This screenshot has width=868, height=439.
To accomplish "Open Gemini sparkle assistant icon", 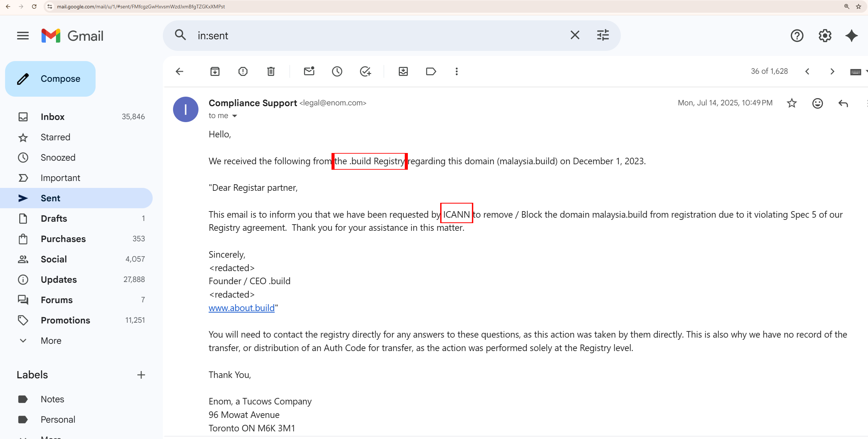I will click(851, 36).
